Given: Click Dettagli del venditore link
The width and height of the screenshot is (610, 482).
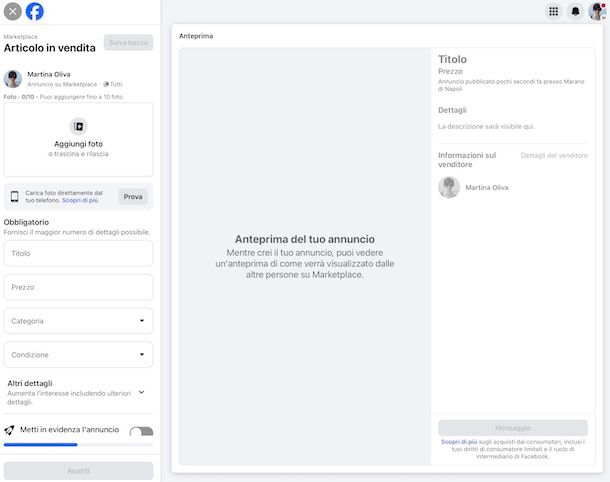Looking at the screenshot, I should coord(554,156).
